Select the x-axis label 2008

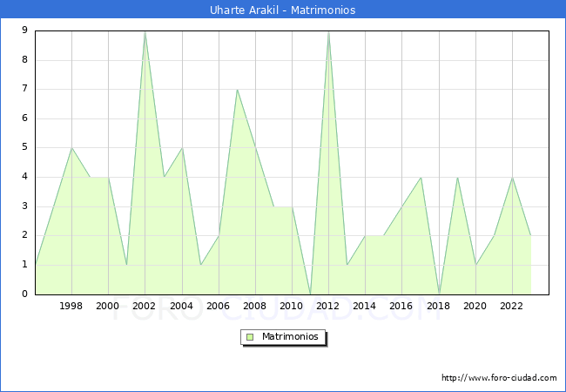point(255,306)
